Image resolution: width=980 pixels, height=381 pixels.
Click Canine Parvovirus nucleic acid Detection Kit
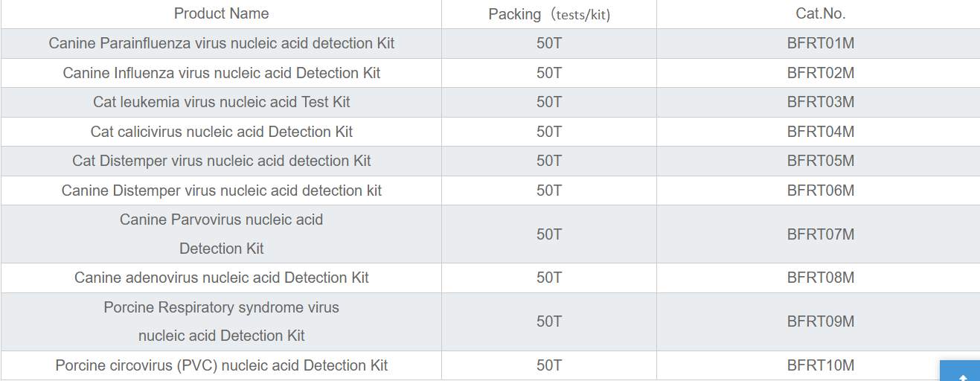point(222,234)
